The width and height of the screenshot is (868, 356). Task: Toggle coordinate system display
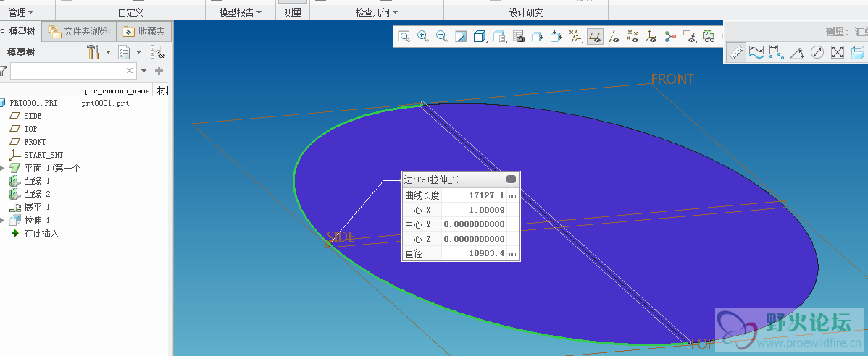point(651,36)
